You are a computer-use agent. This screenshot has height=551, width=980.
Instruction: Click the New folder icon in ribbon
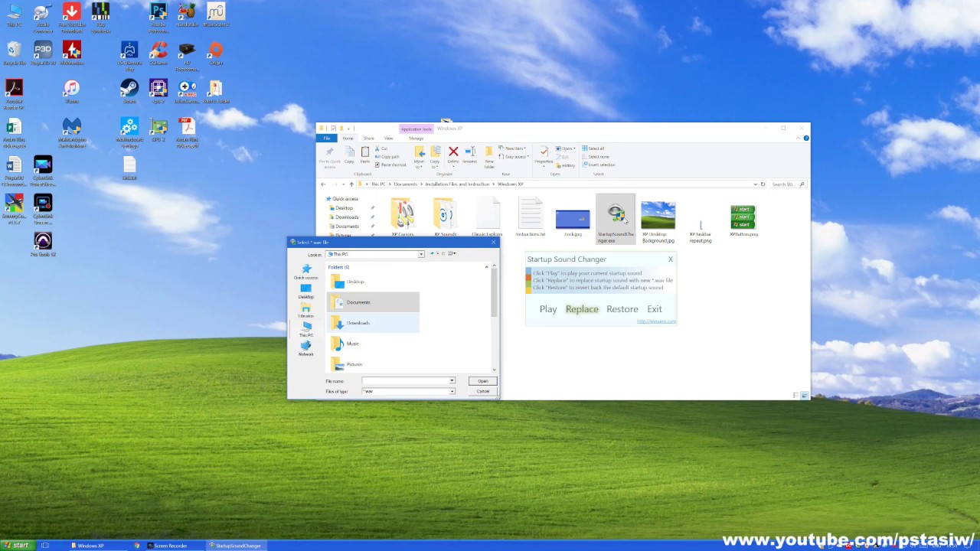click(489, 157)
